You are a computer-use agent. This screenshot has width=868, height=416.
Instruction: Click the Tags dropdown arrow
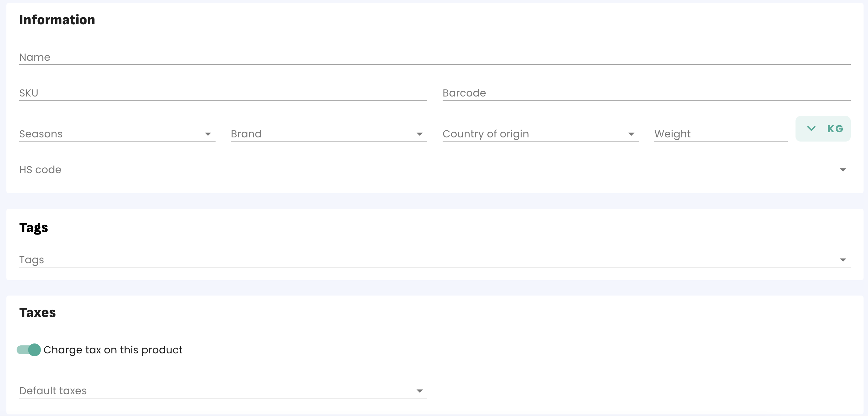click(843, 260)
